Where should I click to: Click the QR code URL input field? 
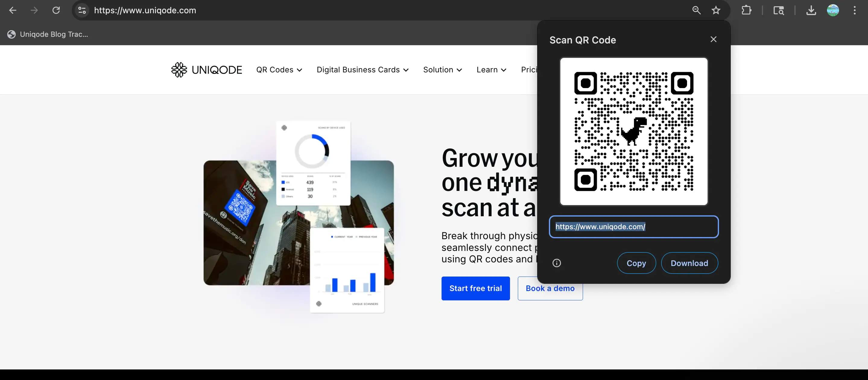(633, 227)
